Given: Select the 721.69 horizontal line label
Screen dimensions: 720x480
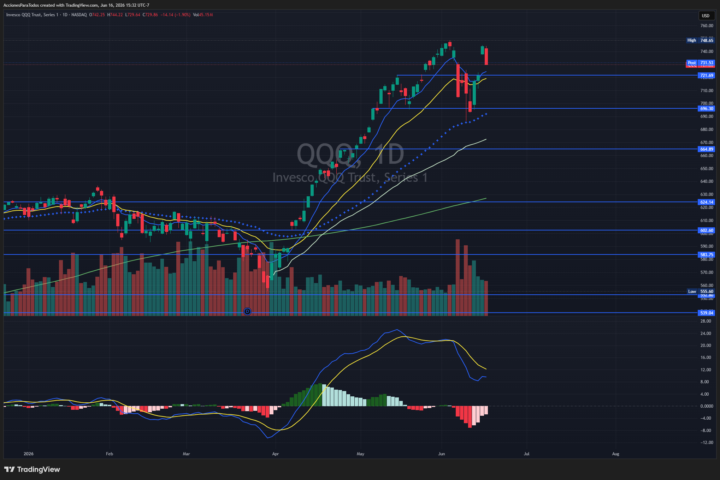Looking at the screenshot, I should (x=706, y=75).
